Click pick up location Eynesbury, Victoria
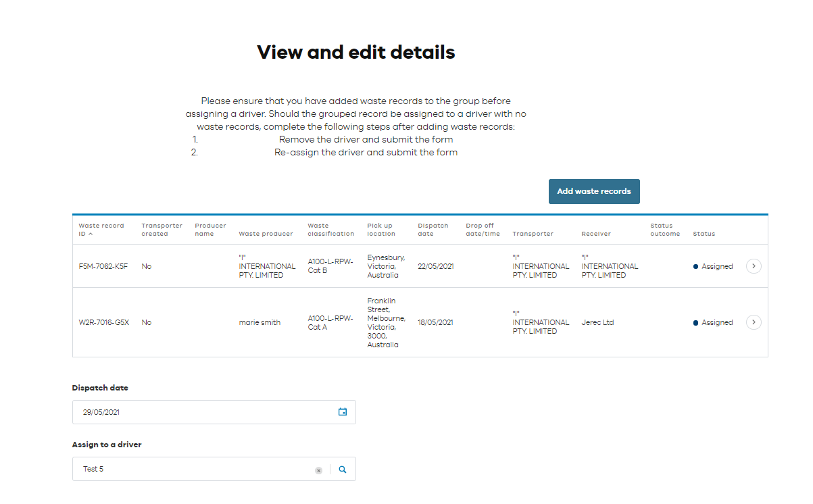Viewport: 813px width, 504px height. coord(386,266)
